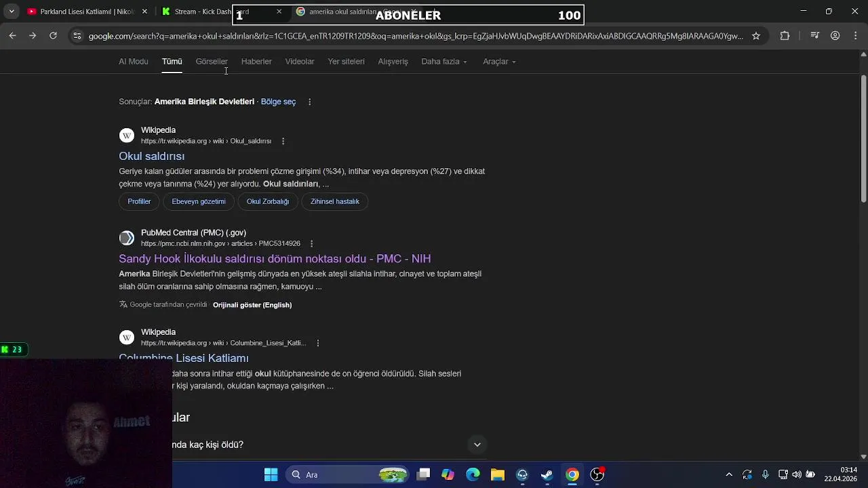Screen dimensions: 868x488
Task: Open more options for Columbine Wikipedia result
Action: [317, 343]
